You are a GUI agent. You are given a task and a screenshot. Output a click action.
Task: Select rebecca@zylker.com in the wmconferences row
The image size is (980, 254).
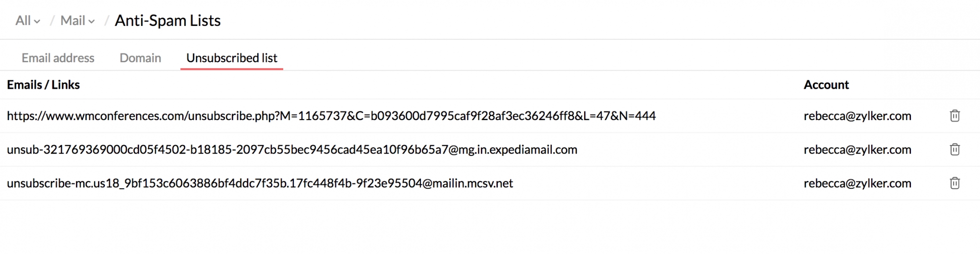(857, 116)
